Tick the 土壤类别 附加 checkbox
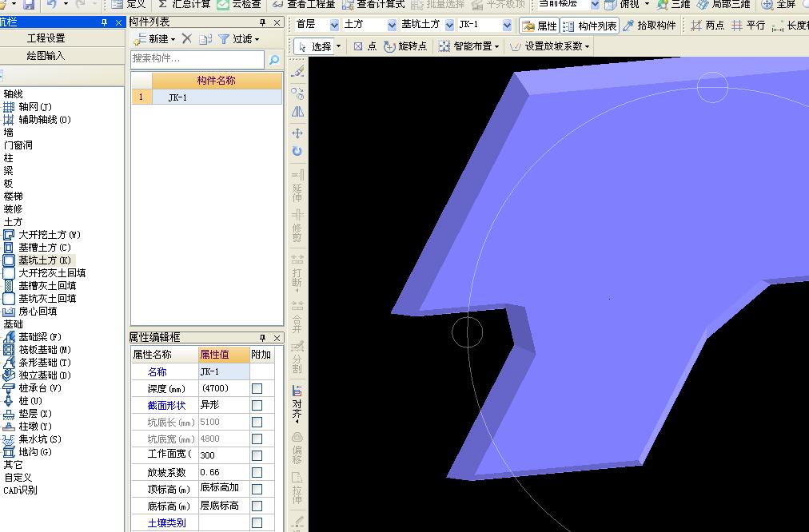 tap(257, 522)
